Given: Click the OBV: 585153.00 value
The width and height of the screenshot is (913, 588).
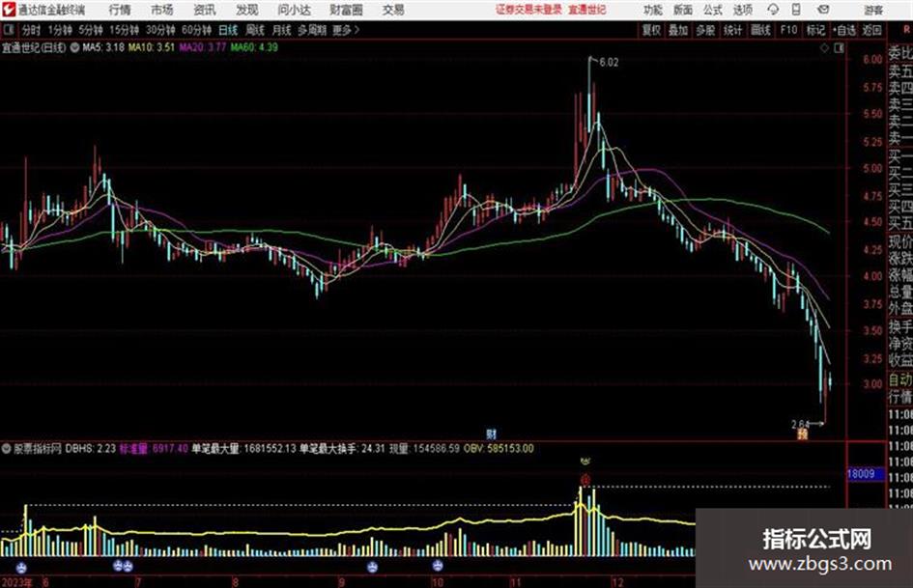Looking at the screenshot, I should click(499, 449).
